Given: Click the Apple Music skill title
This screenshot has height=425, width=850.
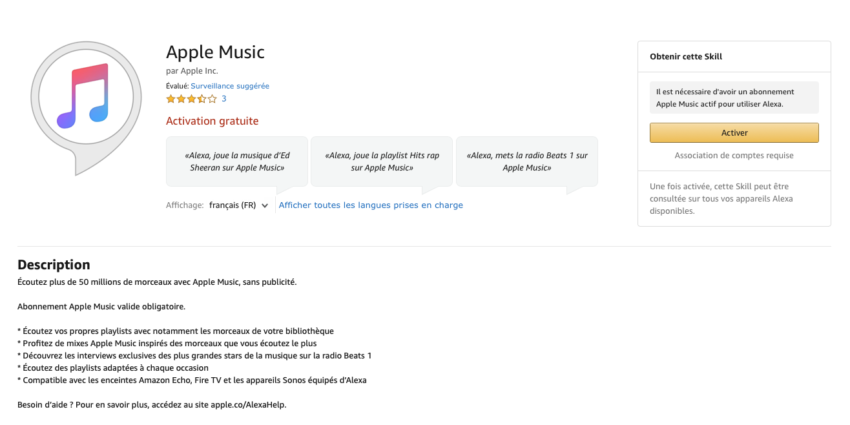Looking at the screenshot, I should 215,52.
